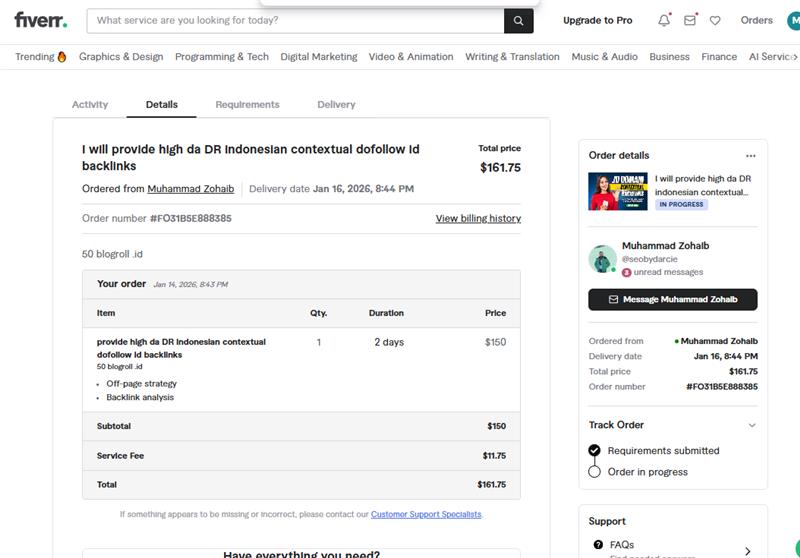Open order details three-dot menu
This screenshot has height=558, width=800.
[x=751, y=156]
